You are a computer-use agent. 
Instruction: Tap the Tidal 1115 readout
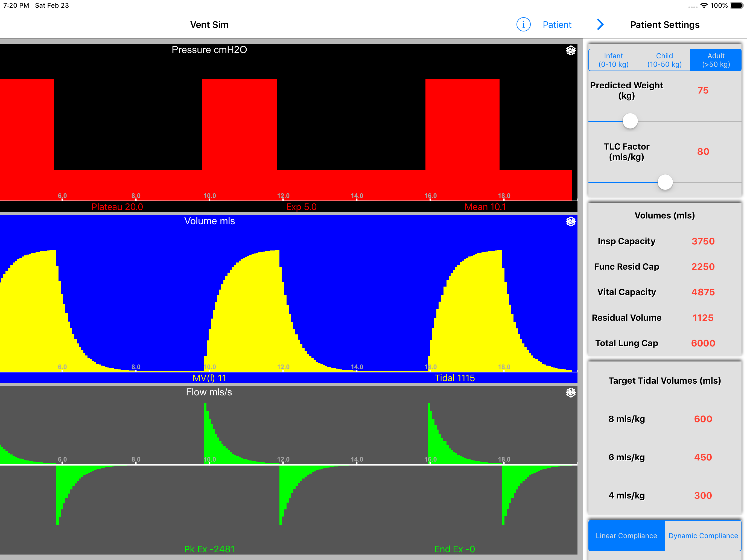[454, 378]
